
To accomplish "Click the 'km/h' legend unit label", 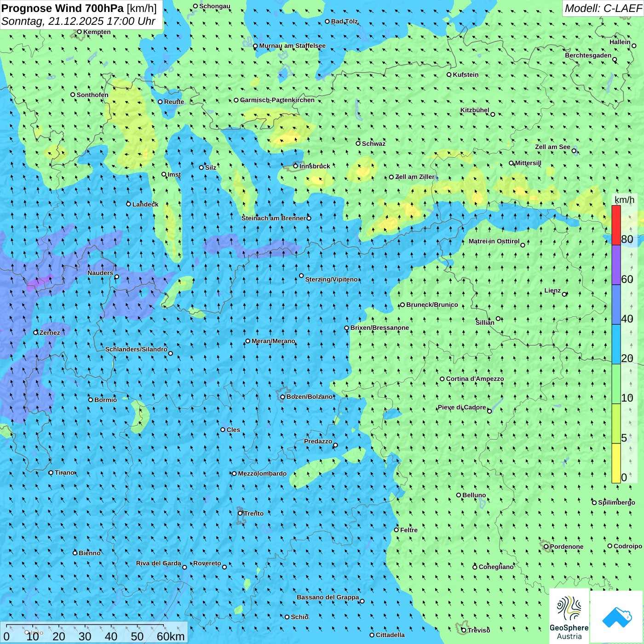I will (624, 200).
